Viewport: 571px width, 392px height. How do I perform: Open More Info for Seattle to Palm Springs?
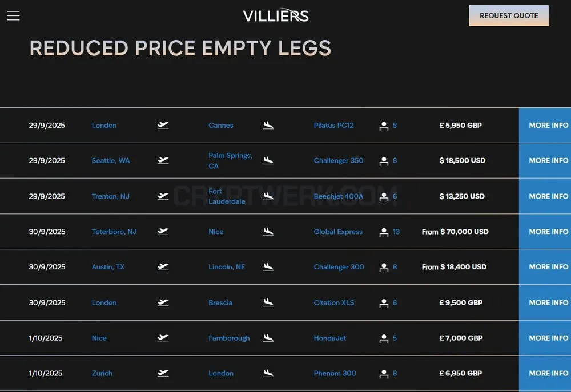545,160
